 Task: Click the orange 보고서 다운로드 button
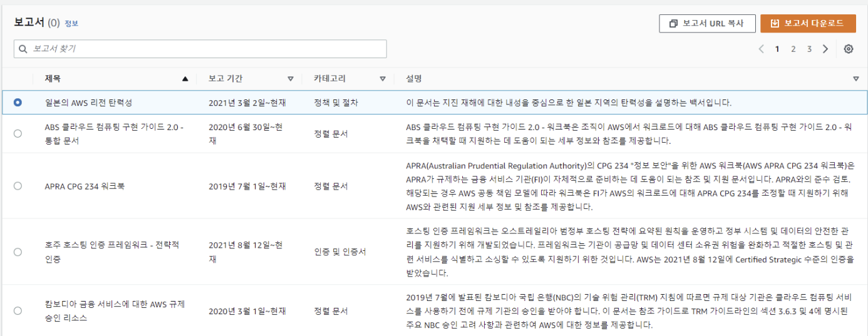808,23
